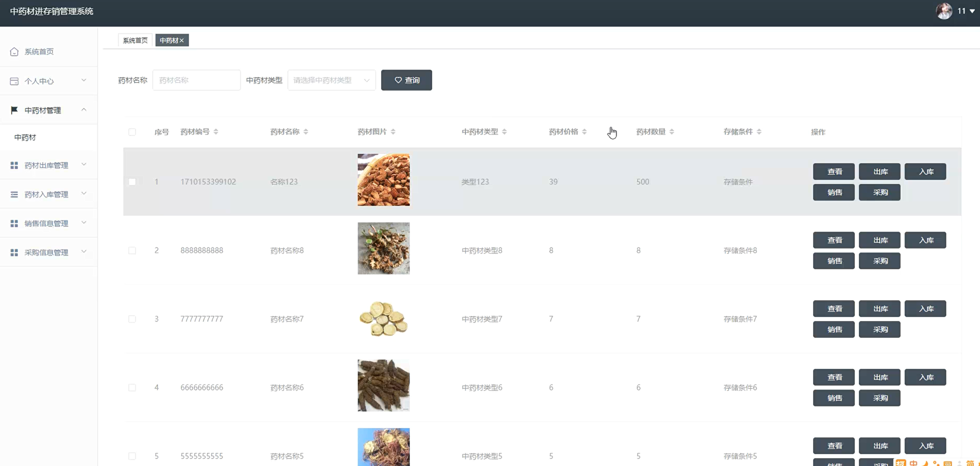Check the row 2 checkbox (8888888888)
The height and width of the screenshot is (466, 980).
pos(132,250)
